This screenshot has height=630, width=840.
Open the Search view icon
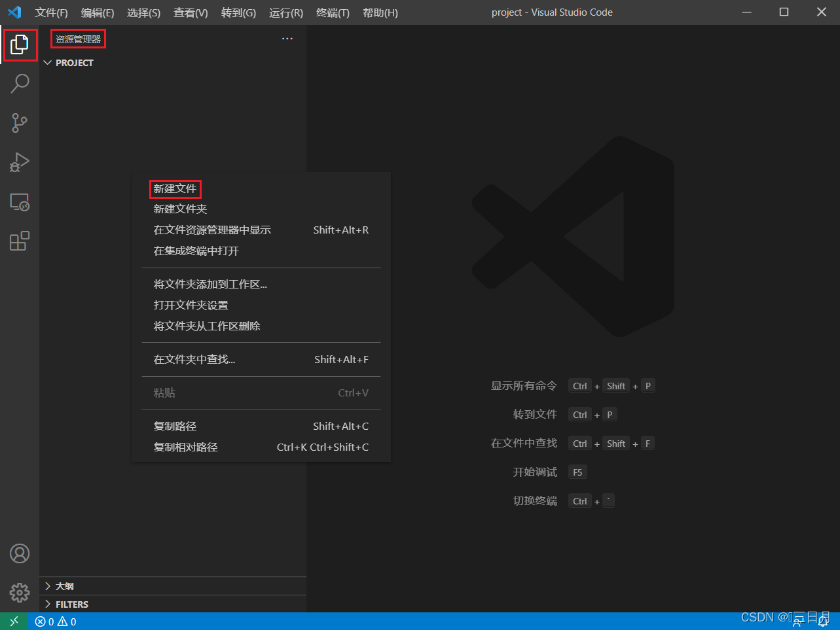pos(20,84)
